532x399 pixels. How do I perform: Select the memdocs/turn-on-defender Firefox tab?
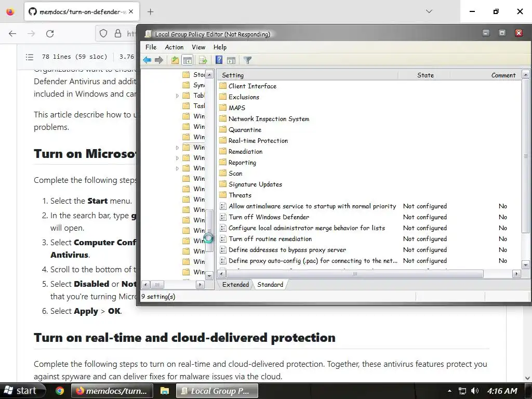82,11
